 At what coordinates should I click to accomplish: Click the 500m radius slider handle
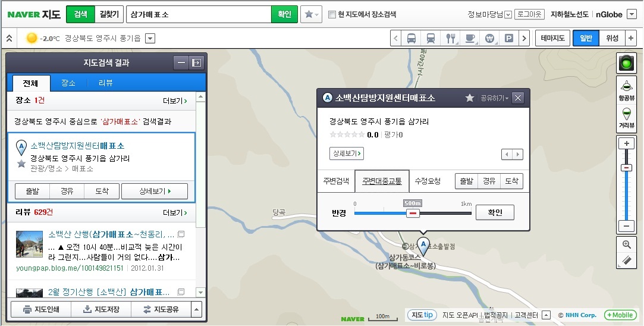413,213
